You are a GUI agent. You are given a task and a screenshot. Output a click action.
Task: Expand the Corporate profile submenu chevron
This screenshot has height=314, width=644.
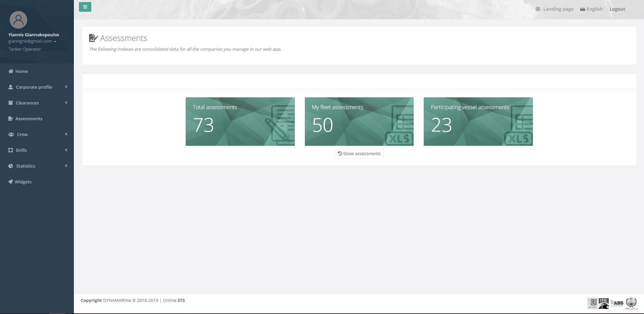click(66, 87)
